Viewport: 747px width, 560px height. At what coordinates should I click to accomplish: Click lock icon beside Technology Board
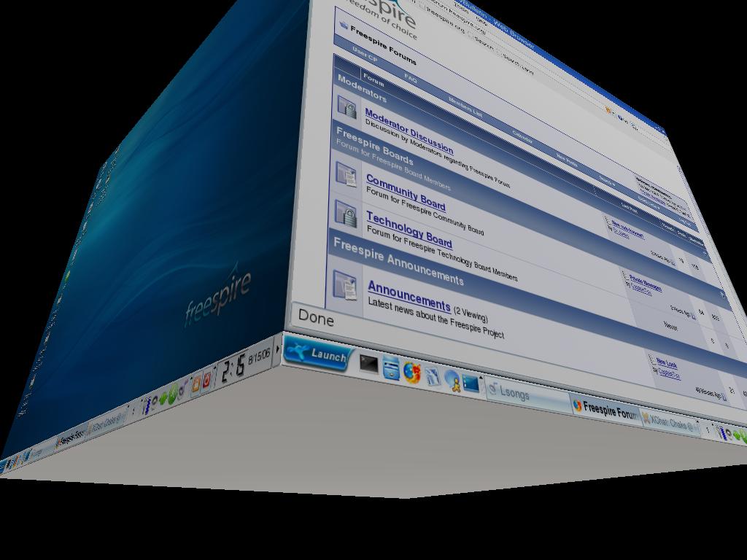(346, 214)
